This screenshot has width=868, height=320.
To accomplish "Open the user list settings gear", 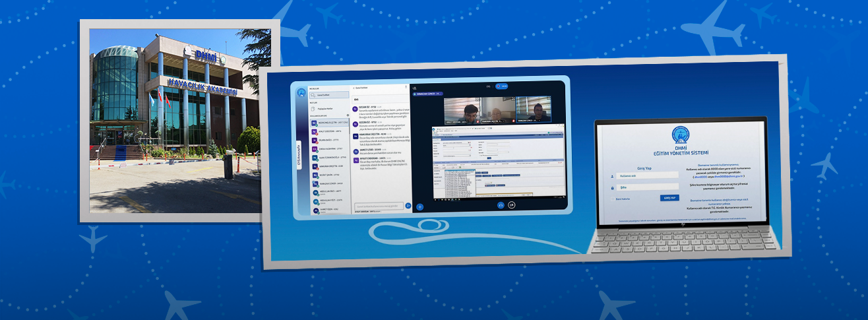I will tap(348, 115).
